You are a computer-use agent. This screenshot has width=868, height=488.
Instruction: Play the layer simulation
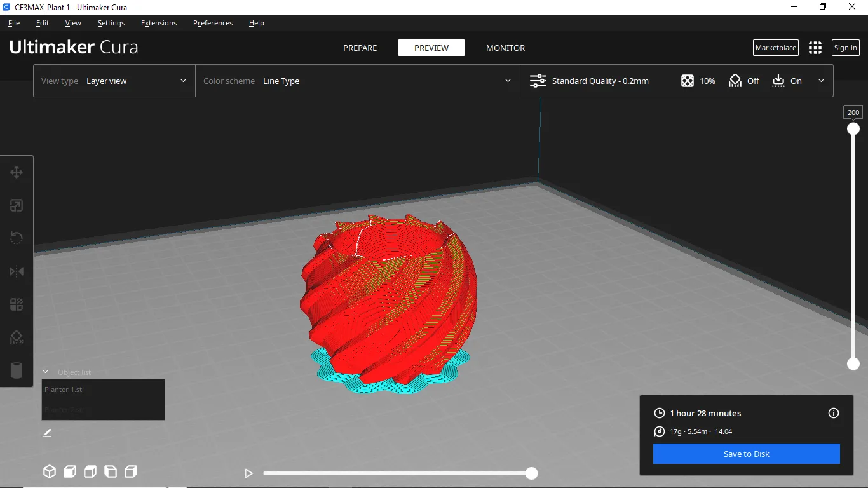(x=248, y=473)
